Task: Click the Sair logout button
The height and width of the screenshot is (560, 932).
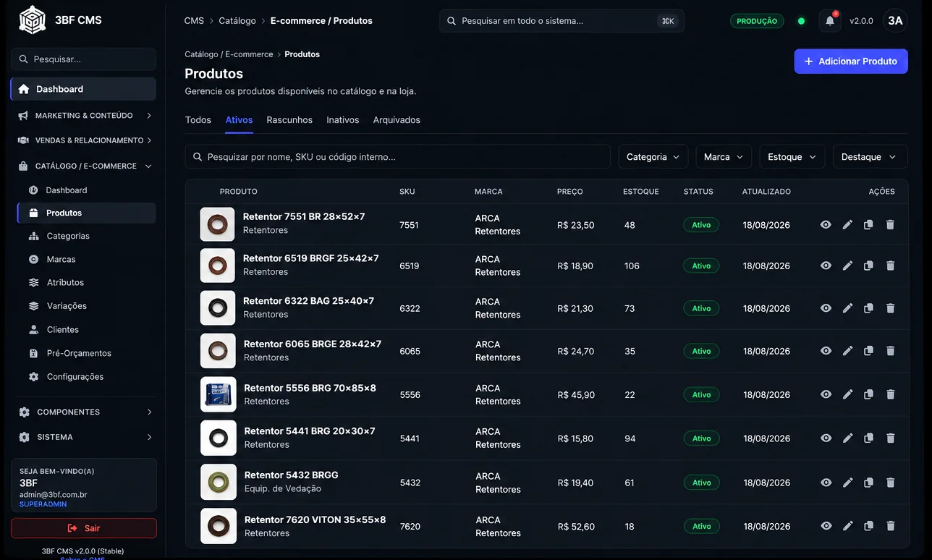Action: 84,528
